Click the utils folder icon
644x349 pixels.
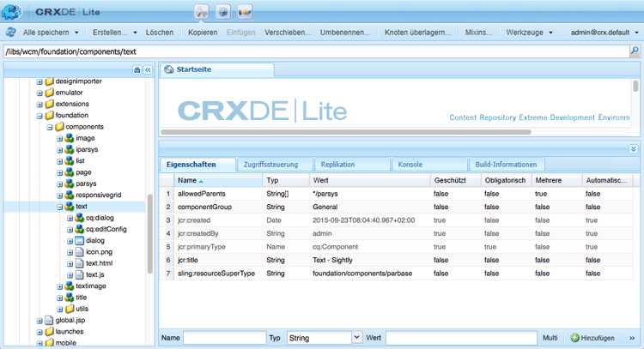pyautogui.click(x=70, y=309)
